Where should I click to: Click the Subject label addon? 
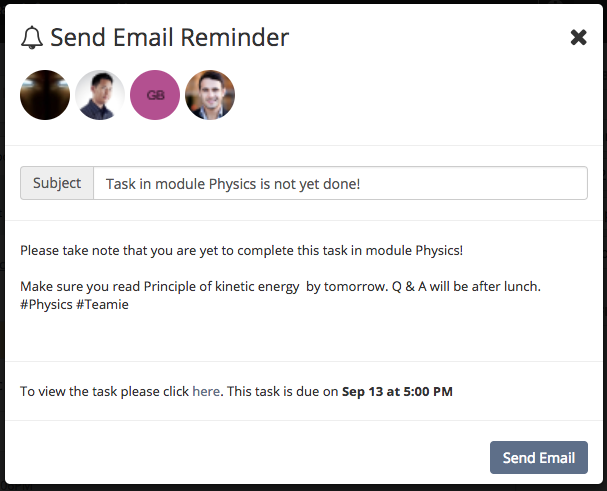(57, 183)
